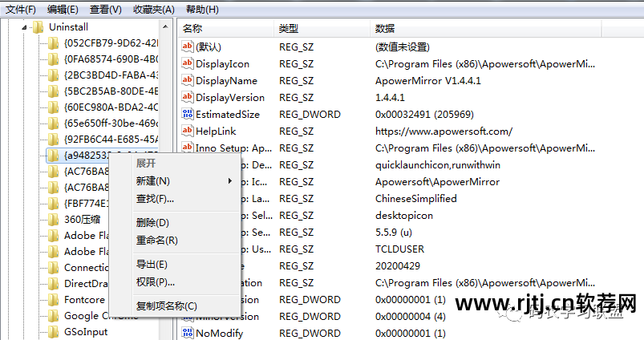Click string icon of DisplayVersion value

coord(188,97)
